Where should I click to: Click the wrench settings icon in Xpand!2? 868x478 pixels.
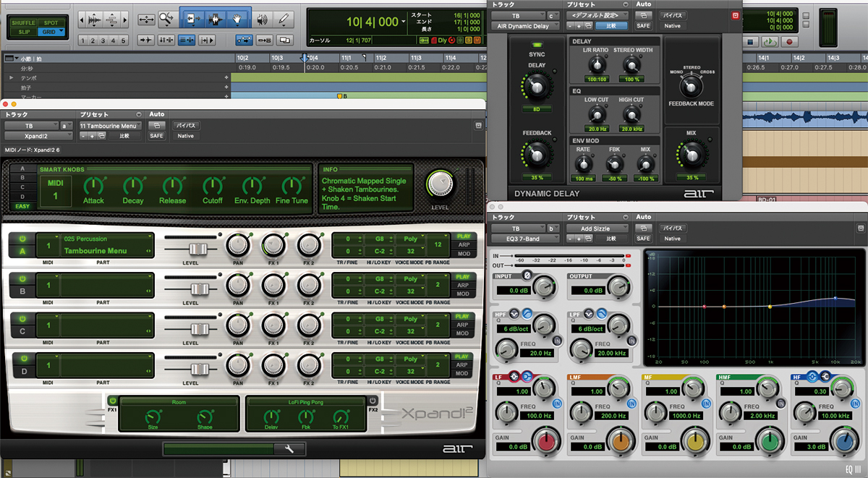pyautogui.click(x=289, y=449)
